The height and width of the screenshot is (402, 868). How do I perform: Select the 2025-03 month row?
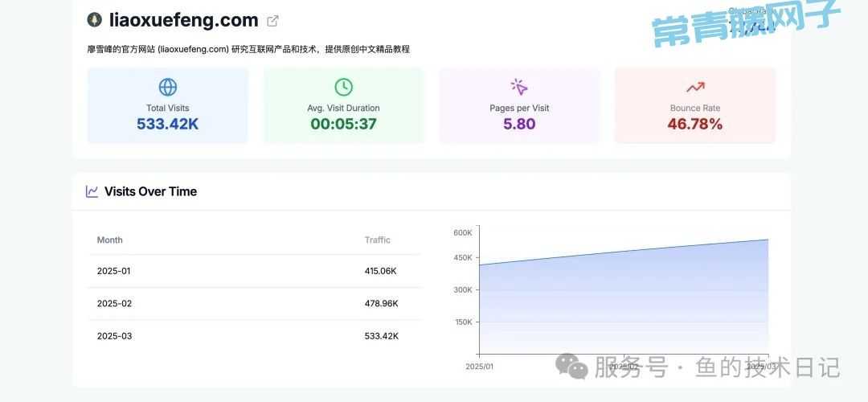pos(255,336)
